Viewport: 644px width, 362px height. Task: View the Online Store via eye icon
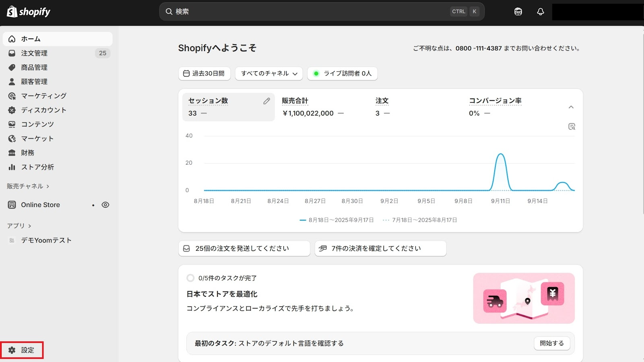tap(105, 205)
